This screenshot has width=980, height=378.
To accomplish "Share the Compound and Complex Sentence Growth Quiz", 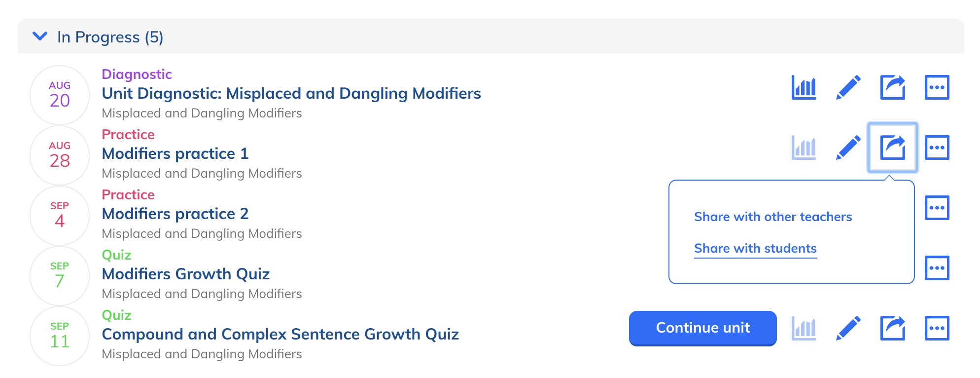I will click(x=893, y=328).
